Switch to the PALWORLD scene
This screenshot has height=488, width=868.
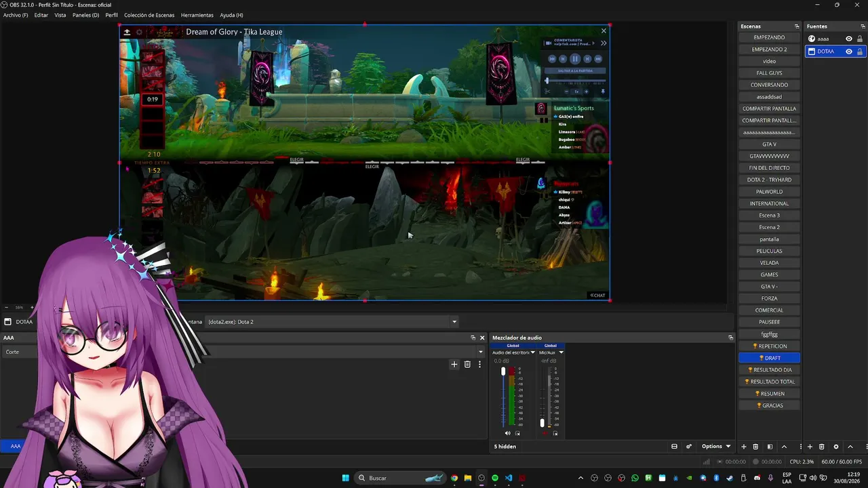click(x=769, y=192)
